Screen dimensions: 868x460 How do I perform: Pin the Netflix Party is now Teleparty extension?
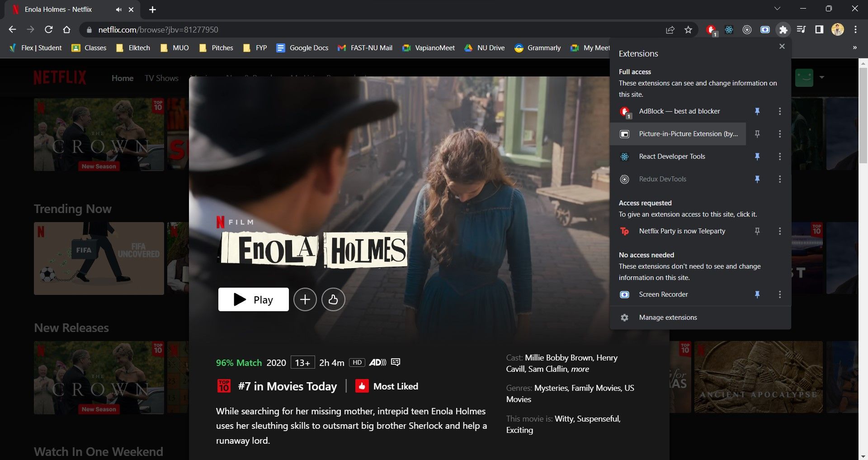coord(758,231)
